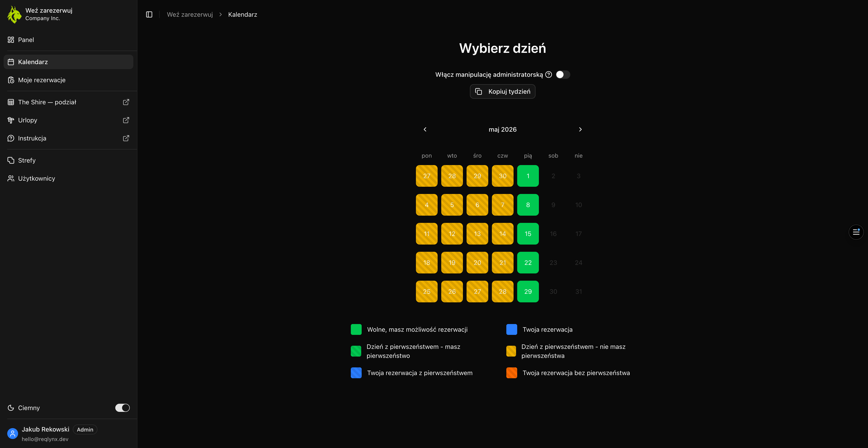Select Friday May 1 green day
This screenshot has height=448, width=868.
pyautogui.click(x=528, y=176)
